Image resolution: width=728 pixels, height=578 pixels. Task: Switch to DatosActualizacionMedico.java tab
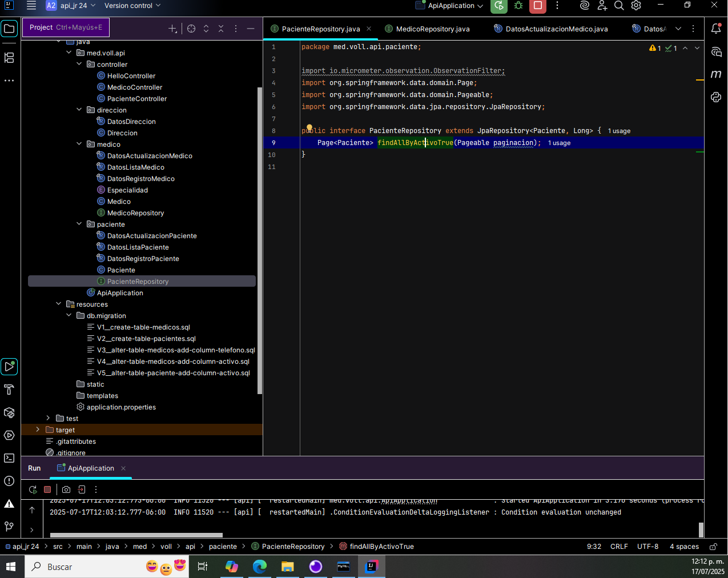[550, 29]
